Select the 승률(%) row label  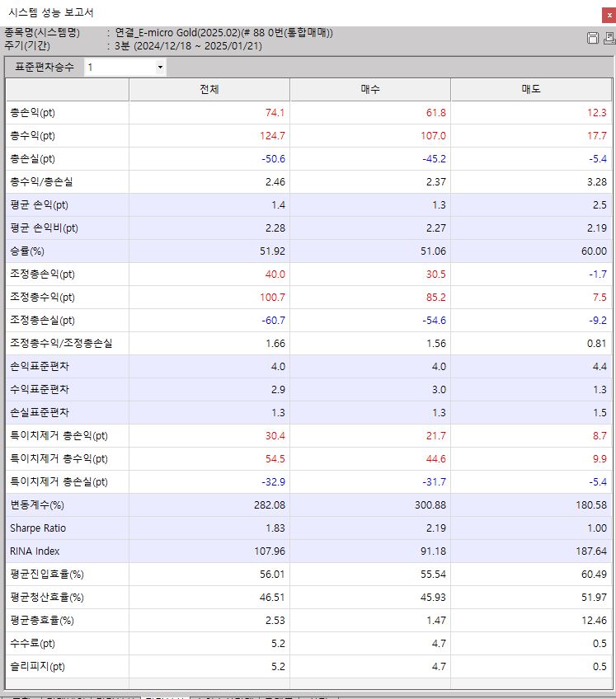(x=30, y=251)
